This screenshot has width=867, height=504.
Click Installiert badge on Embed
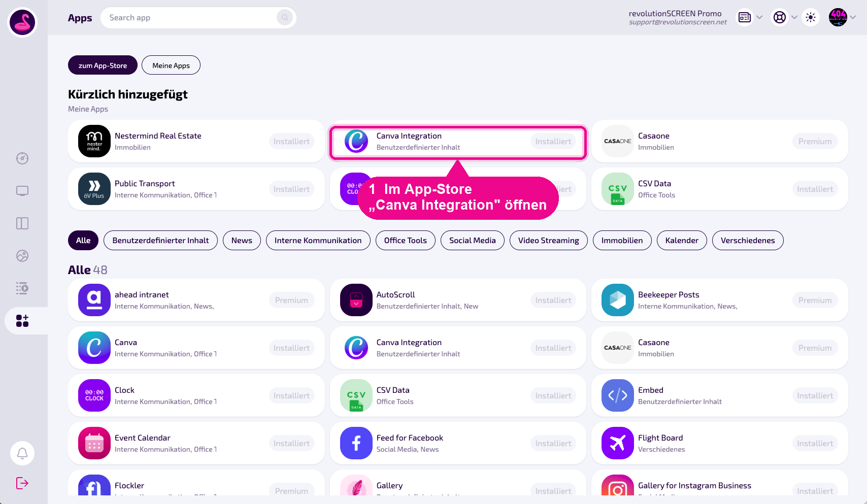click(x=815, y=395)
